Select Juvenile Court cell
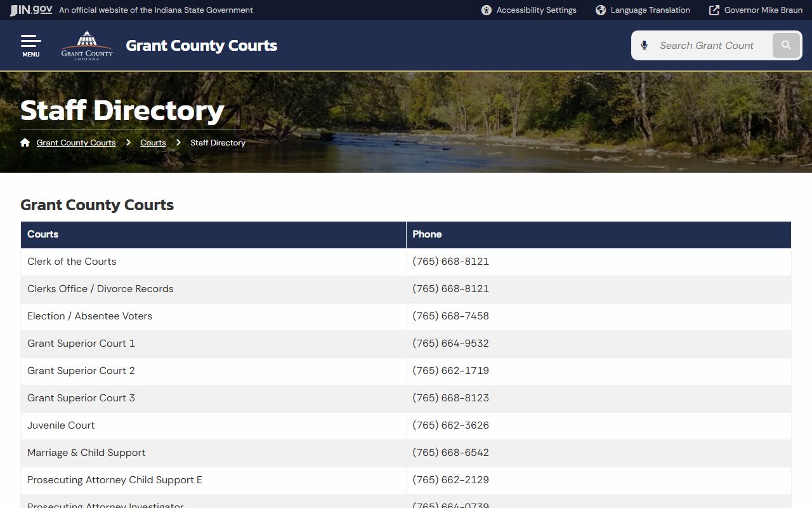 pos(213,425)
